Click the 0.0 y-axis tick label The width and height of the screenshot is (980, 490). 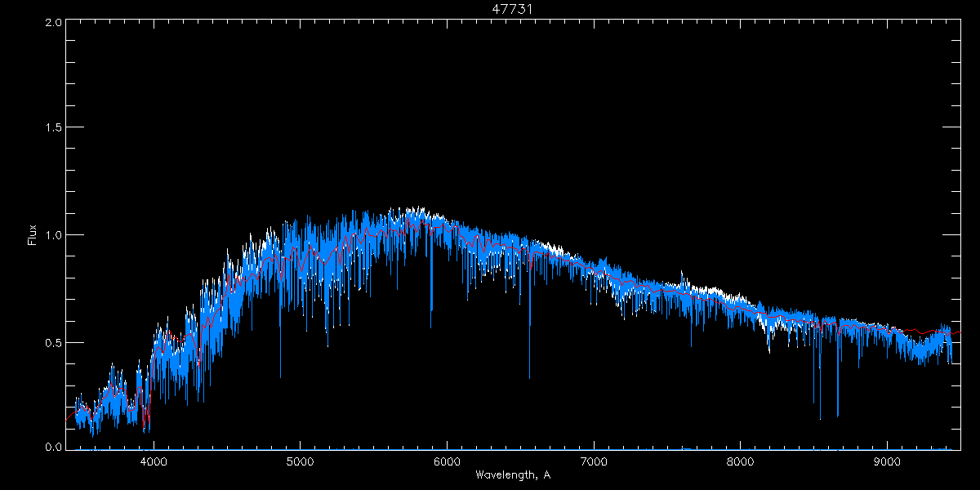click(x=52, y=448)
